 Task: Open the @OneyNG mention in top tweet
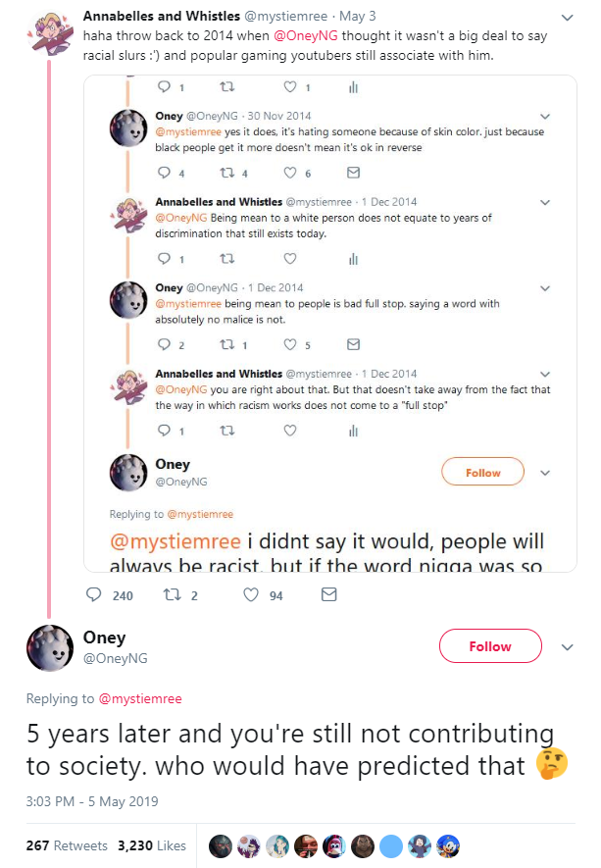(306, 36)
